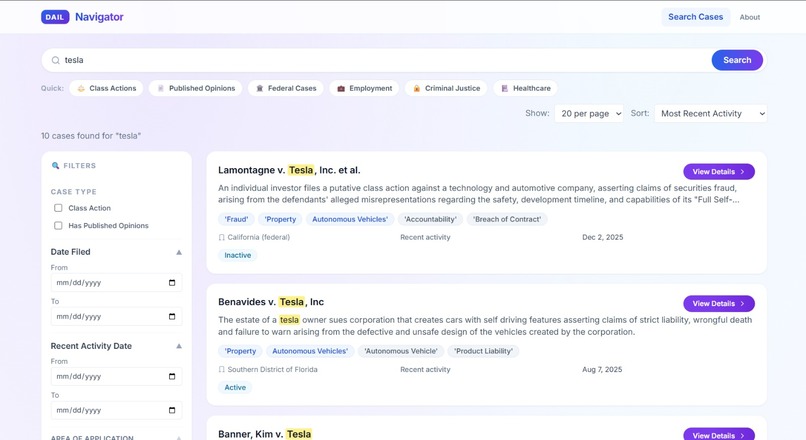Open calendar picker for Recent Activity To

tap(172, 410)
